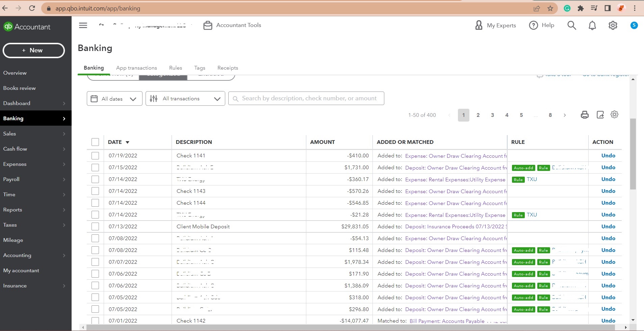Open the Help menu
The width and height of the screenshot is (644, 331).
[x=542, y=25]
